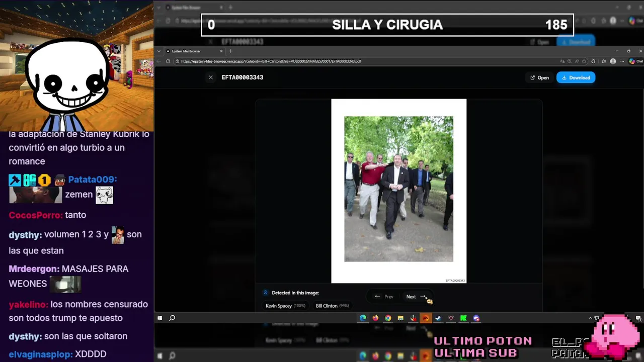
Task: Click the browser profile avatar
Action: (613, 61)
